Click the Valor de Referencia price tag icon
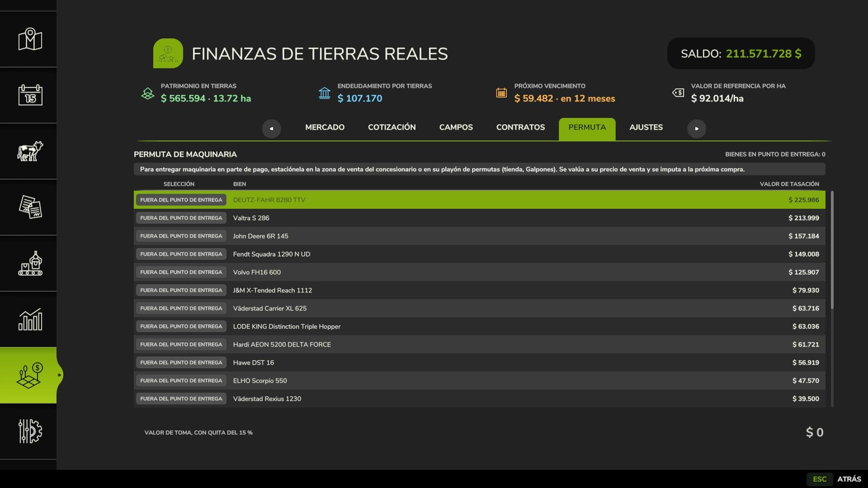 click(x=678, y=93)
